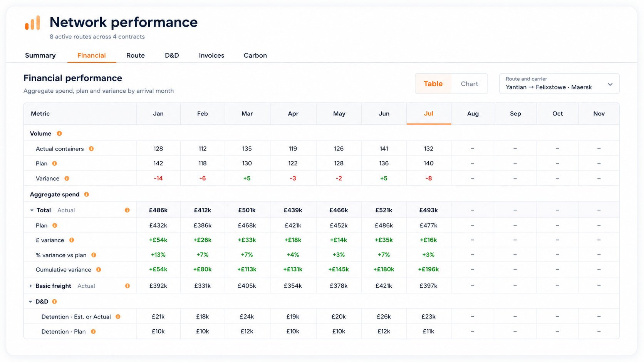Switch view to Chart
The width and height of the screenshot is (644, 362).
tap(470, 84)
